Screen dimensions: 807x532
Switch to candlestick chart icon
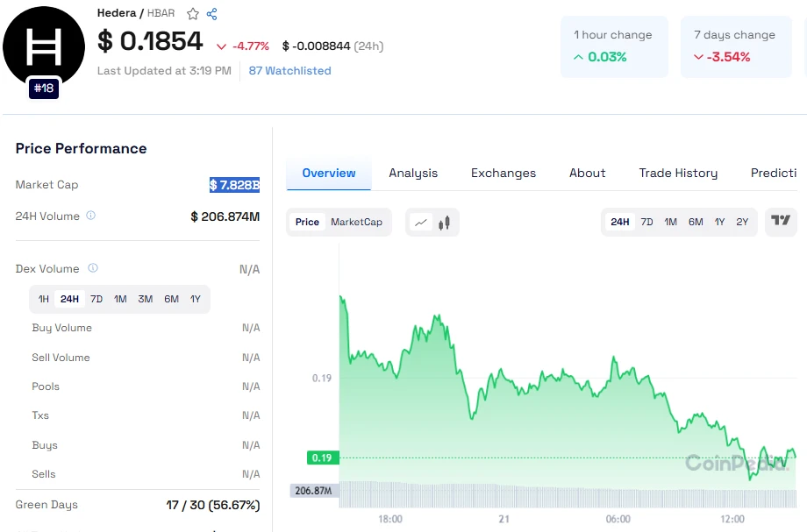pyautogui.click(x=444, y=223)
